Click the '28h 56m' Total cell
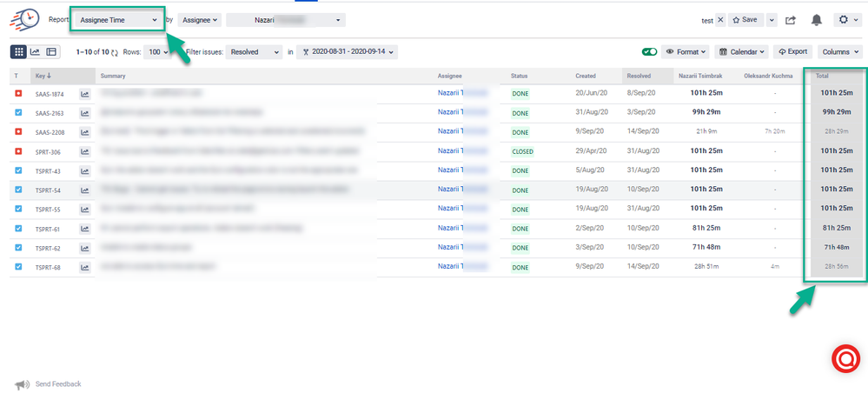 [x=837, y=266]
